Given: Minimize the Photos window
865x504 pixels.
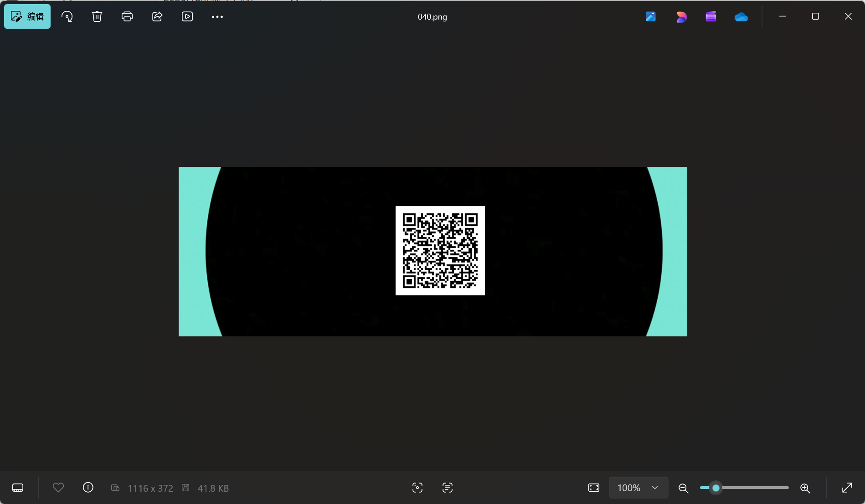Looking at the screenshot, I should 783,16.
